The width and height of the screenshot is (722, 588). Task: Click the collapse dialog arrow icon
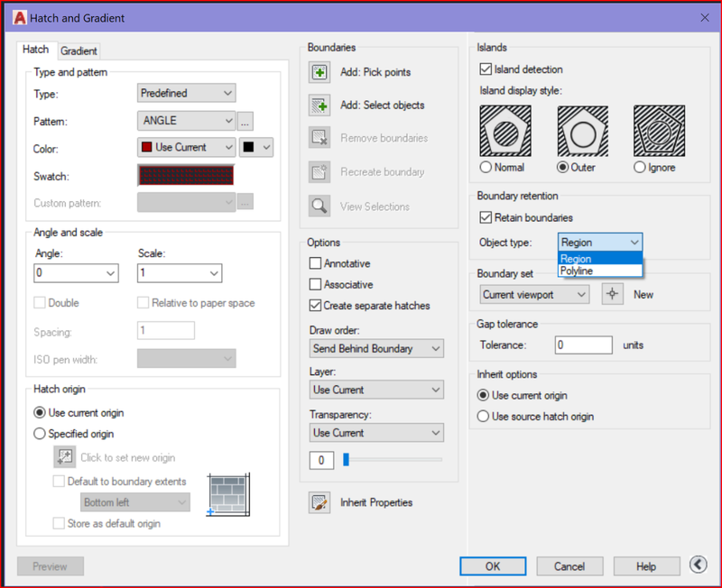697,565
